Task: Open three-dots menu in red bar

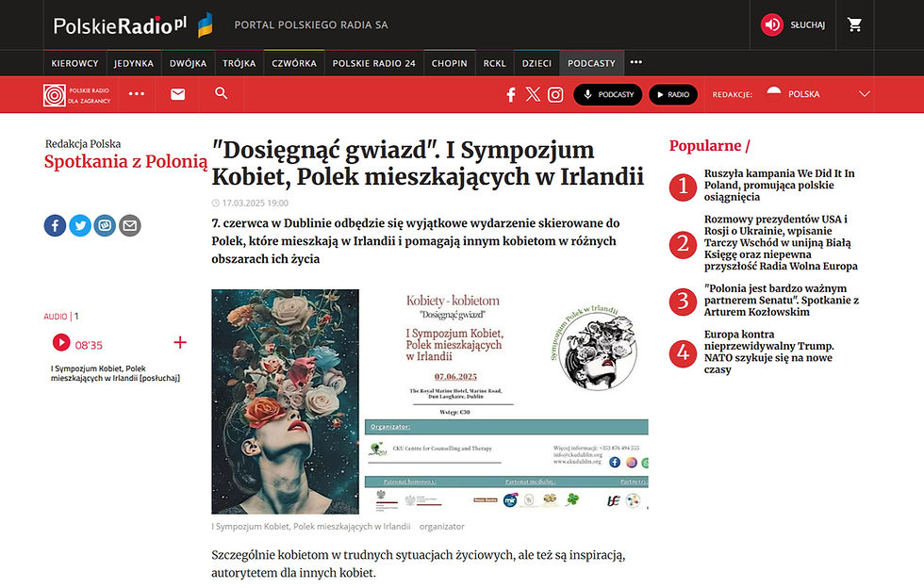Action: [137, 93]
